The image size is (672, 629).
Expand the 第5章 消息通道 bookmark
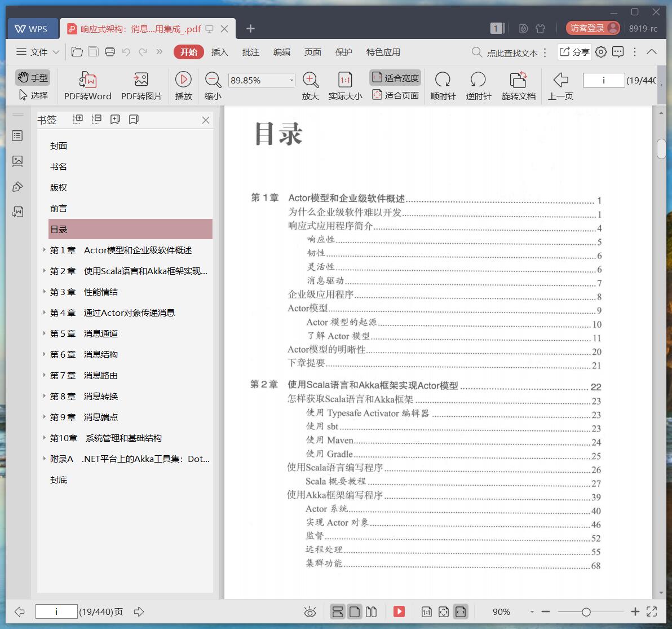tap(44, 333)
